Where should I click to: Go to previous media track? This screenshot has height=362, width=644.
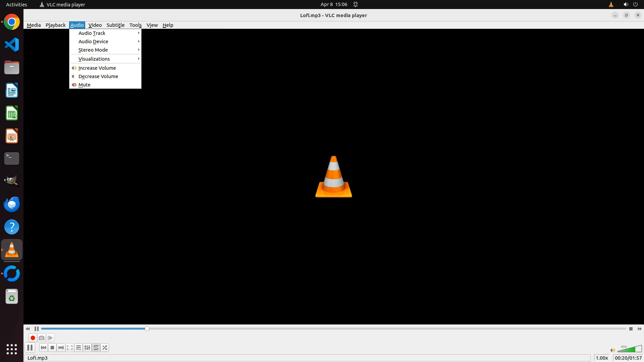(44, 348)
